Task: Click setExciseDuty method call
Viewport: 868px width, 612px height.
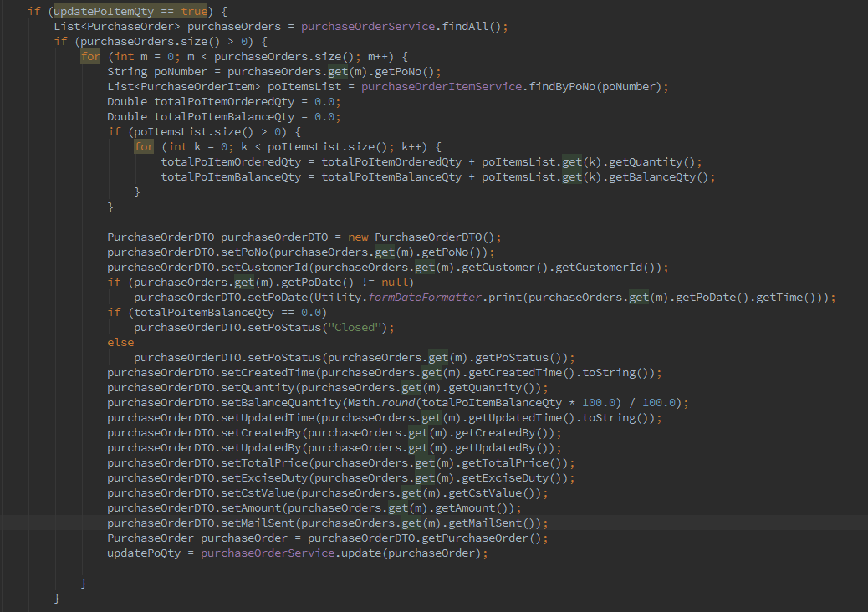Action: (264, 478)
